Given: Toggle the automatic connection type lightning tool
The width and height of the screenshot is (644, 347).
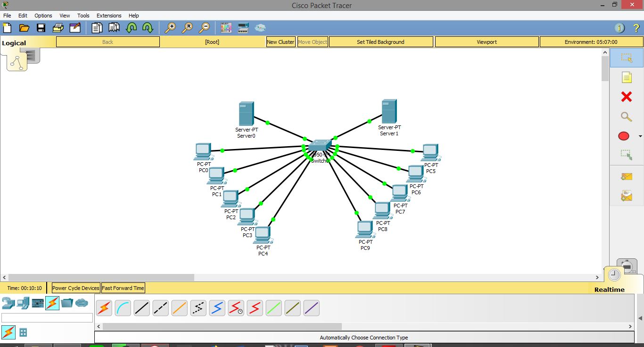Looking at the screenshot, I should pyautogui.click(x=104, y=308).
